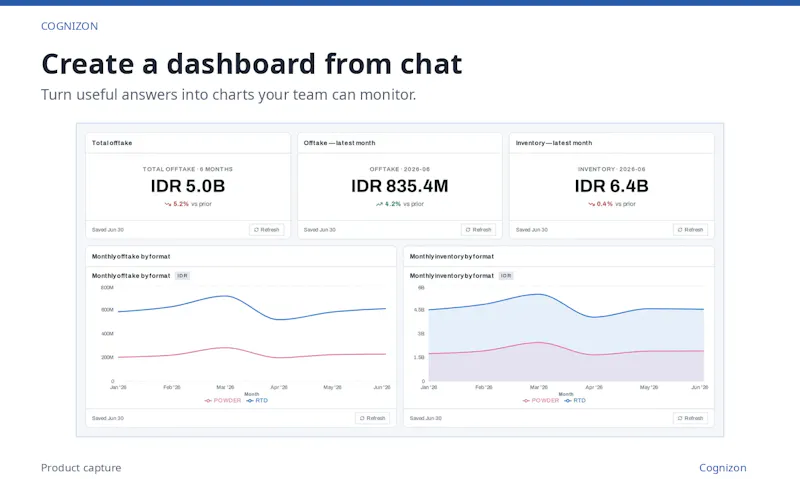Refresh the Total offtake card
The height and width of the screenshot is (479, 800).
point(266,230)
